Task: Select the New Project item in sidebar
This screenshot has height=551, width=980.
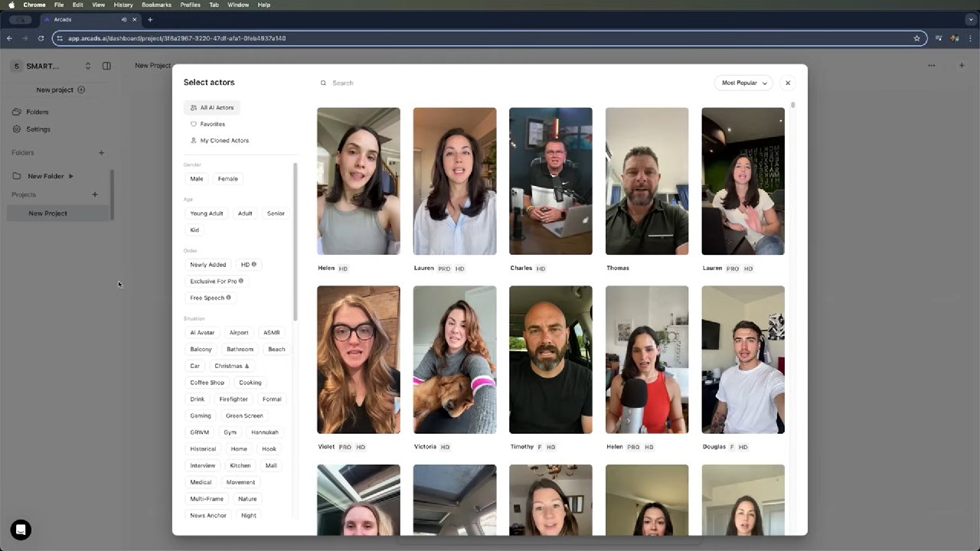Action: click(x=59, y=214)
